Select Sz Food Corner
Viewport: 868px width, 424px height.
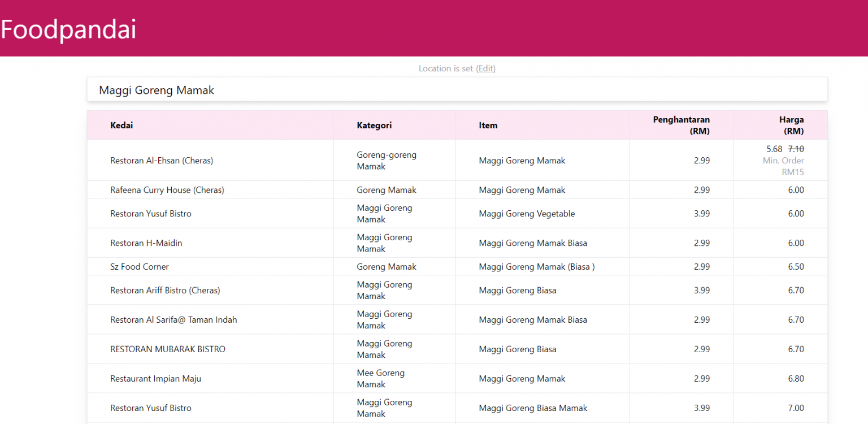(x=140, y=266)
